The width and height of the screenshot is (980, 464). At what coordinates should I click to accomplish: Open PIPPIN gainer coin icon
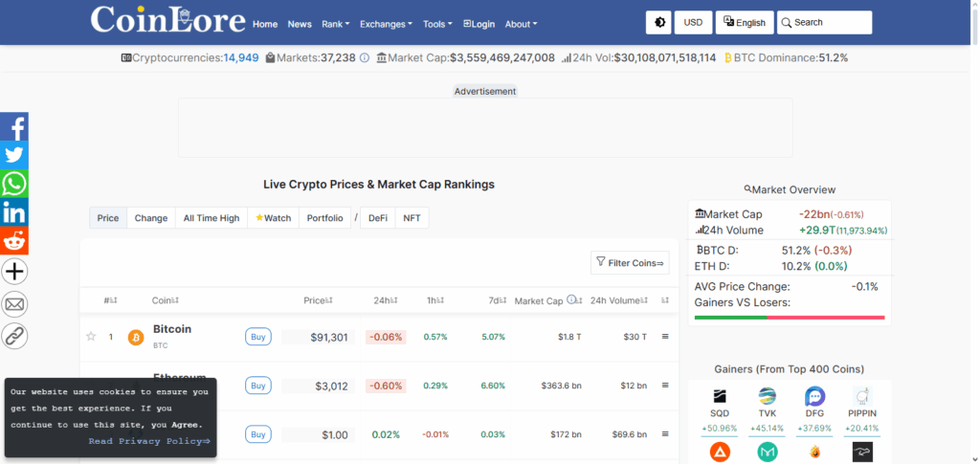tap(862, 396)
